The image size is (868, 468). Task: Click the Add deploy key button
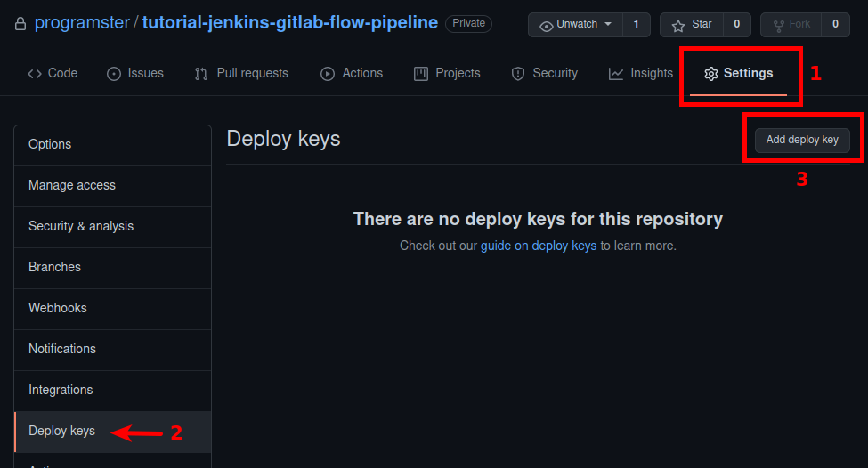tap(802, 140)
